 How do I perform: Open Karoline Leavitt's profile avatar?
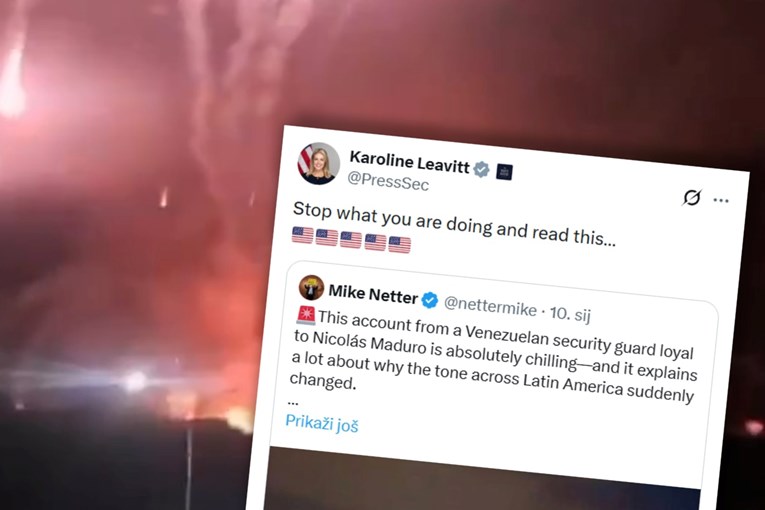[x=319, y=163]
